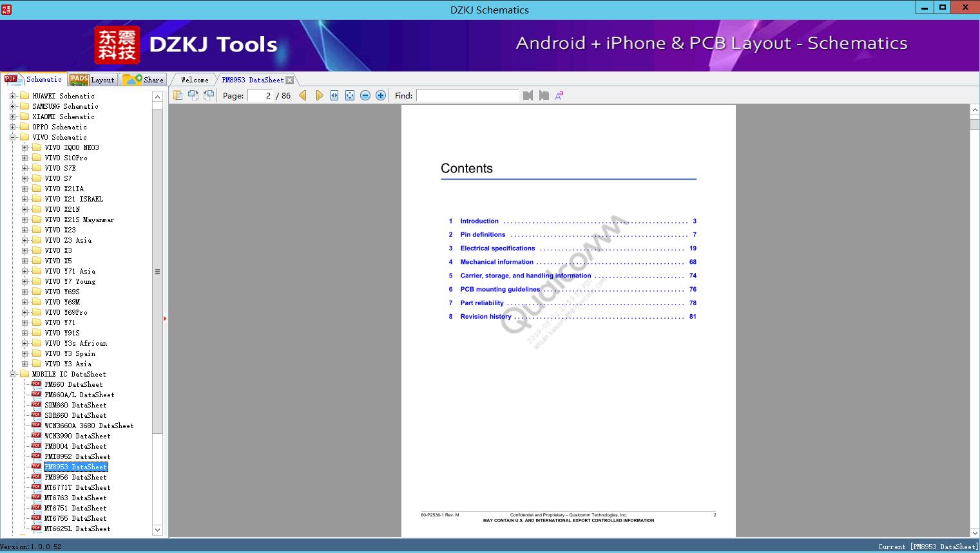Screen dimensions: 980x553
Task: Open PM8956 DataSheet PDF
Action: [75, 477]
